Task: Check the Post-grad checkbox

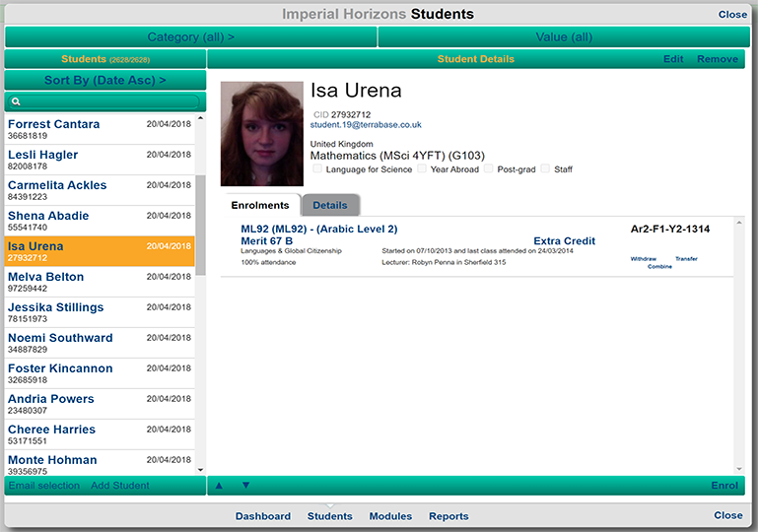Action: [x=489, y=169]
